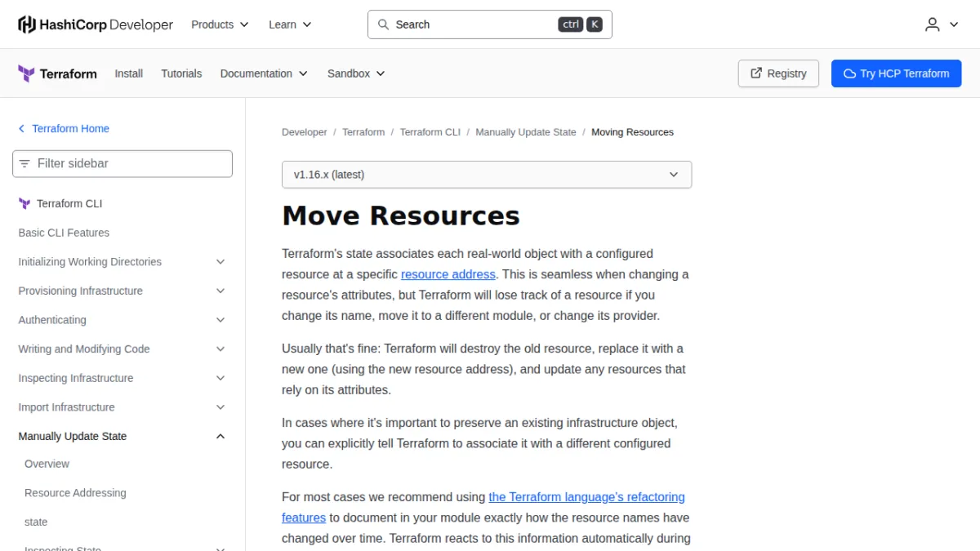Viewport: 980px width, 551px height.
Task: Expand the Sandbox dropdown
Action: pos(356,73)
